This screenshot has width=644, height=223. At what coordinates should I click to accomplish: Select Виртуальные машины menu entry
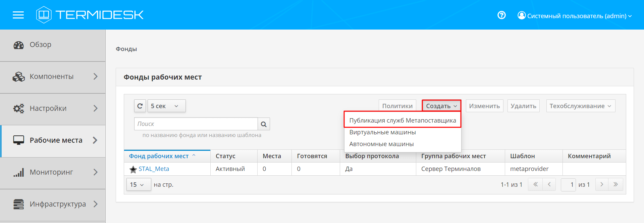[x=402, y=132]
